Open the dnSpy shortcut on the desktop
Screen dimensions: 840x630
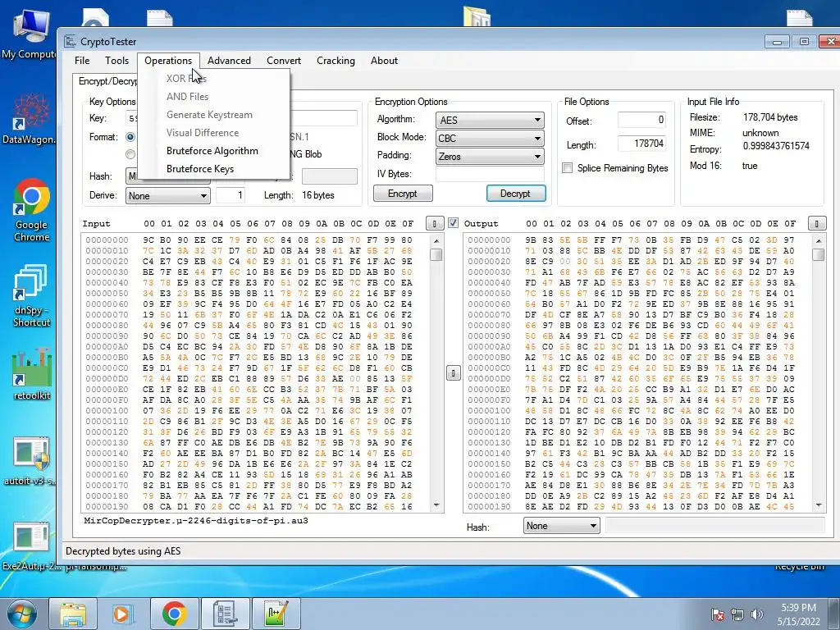pyautogui.click(x=31, y=295)
